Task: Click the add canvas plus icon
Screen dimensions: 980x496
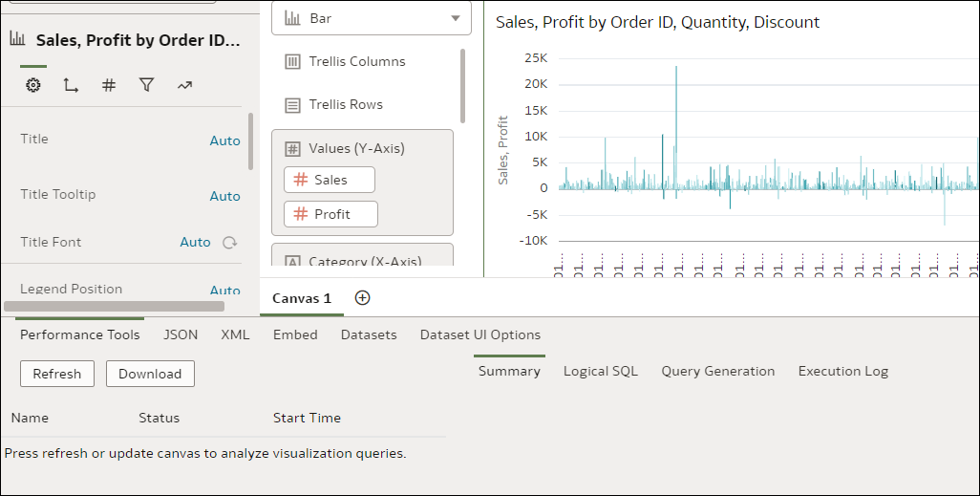Action: pyautogui.click(x=362, y=298)
